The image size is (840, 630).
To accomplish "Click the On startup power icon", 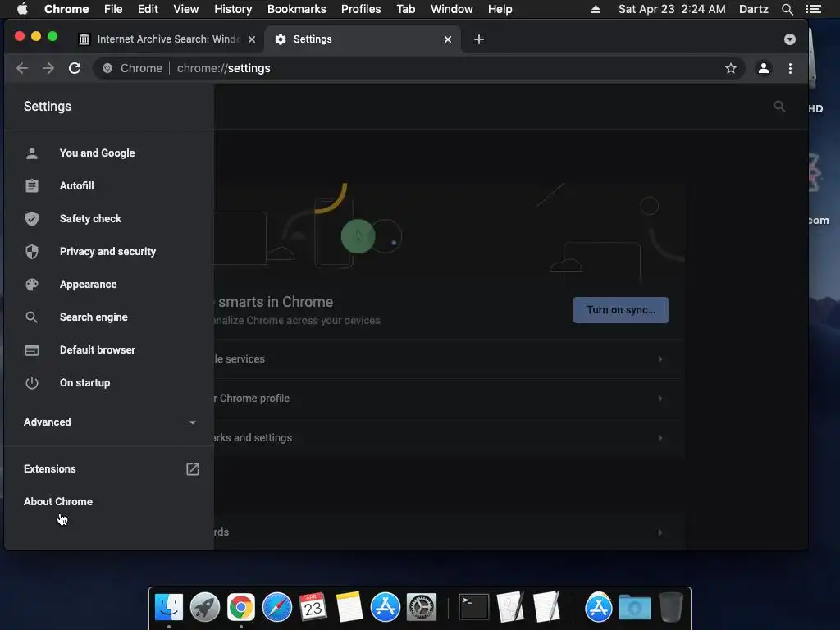I will click(32, 382).
